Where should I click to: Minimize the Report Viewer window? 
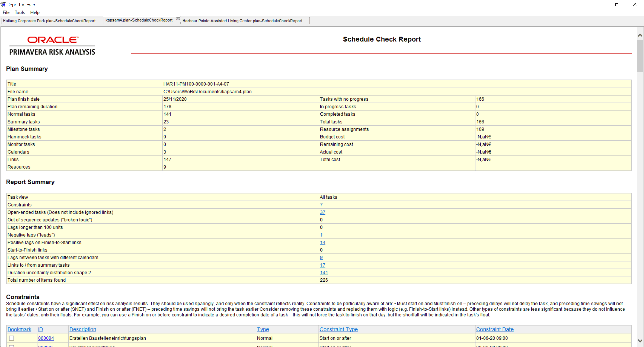click(x=599, y=4)
